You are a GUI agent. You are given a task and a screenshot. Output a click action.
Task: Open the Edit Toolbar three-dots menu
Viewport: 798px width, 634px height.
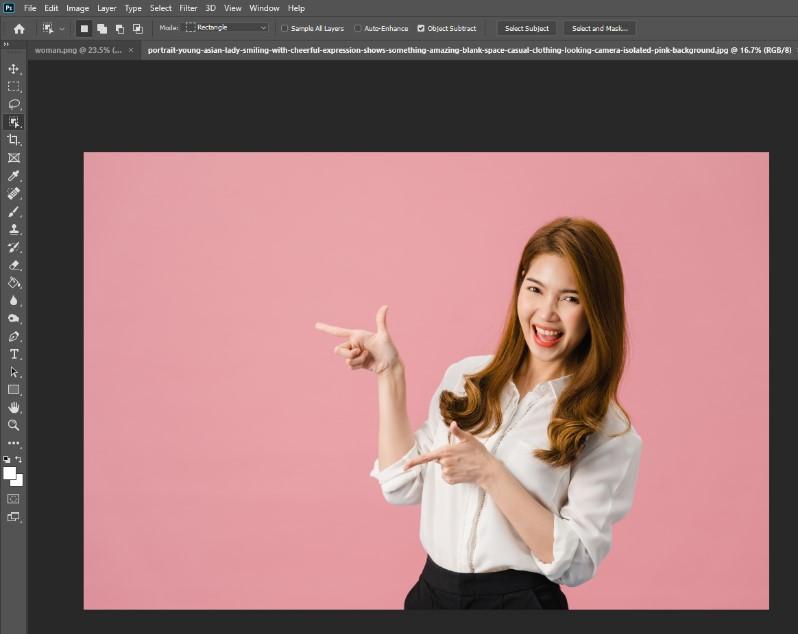(x=14, y=443)
